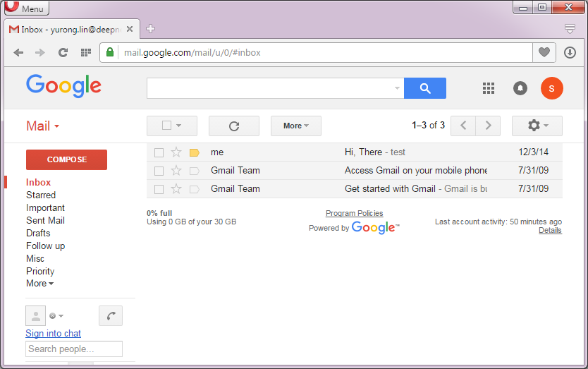Mark 'Get started with Gmail' as important
The width and height of the screenshot is (588, 369).
pyautogui.click(x=195, y=189)
